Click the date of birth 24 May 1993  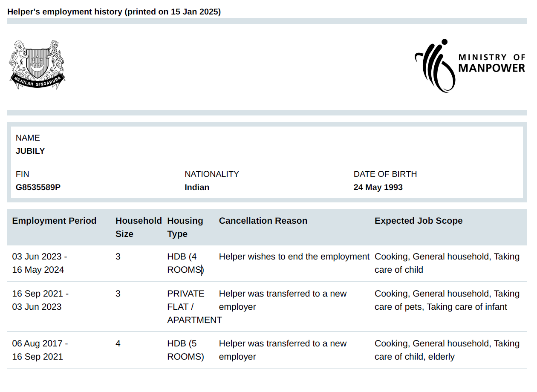point(378,187)
